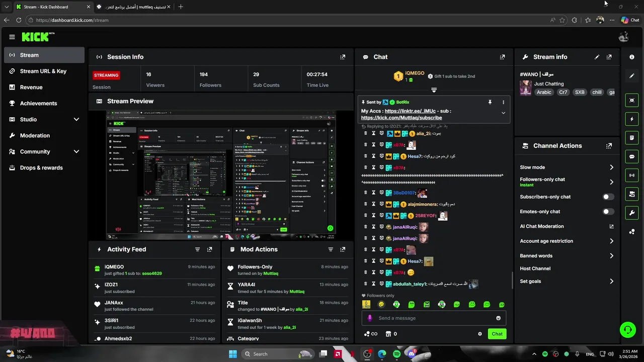Click the pencil icon in right rail

click(x=632, y=76)
